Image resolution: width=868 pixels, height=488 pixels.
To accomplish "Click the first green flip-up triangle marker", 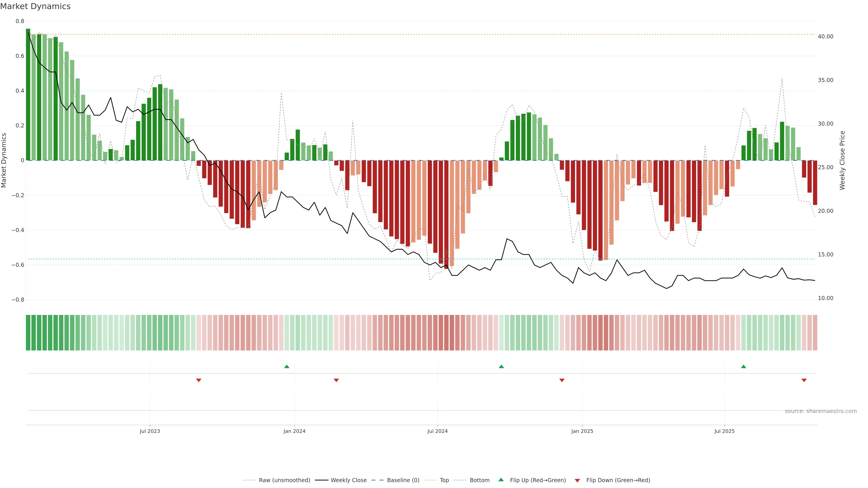I will coord(287,366).
